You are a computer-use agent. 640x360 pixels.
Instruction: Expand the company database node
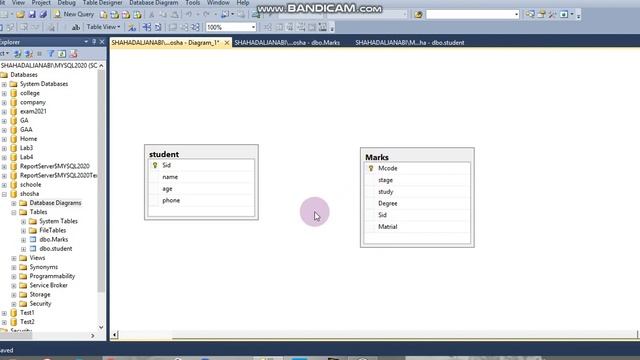click(4, 102)
